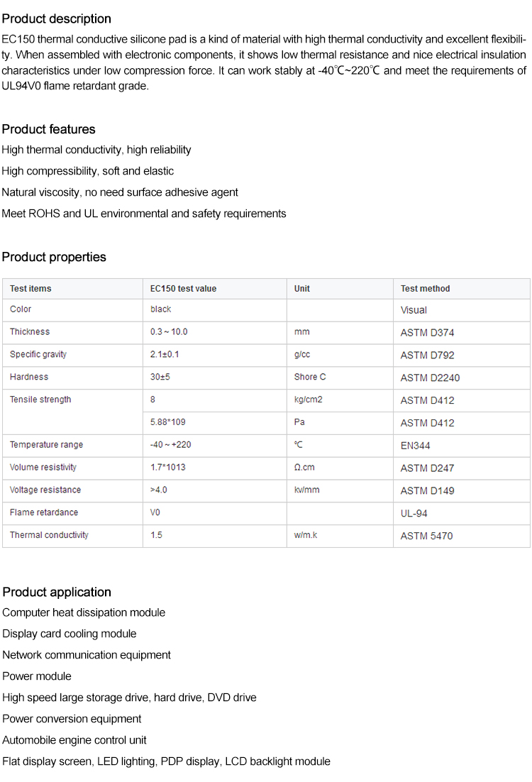The image size is (532, 782).
Task: Click the Automobile engine control unit line
Action: click(74, 740)
